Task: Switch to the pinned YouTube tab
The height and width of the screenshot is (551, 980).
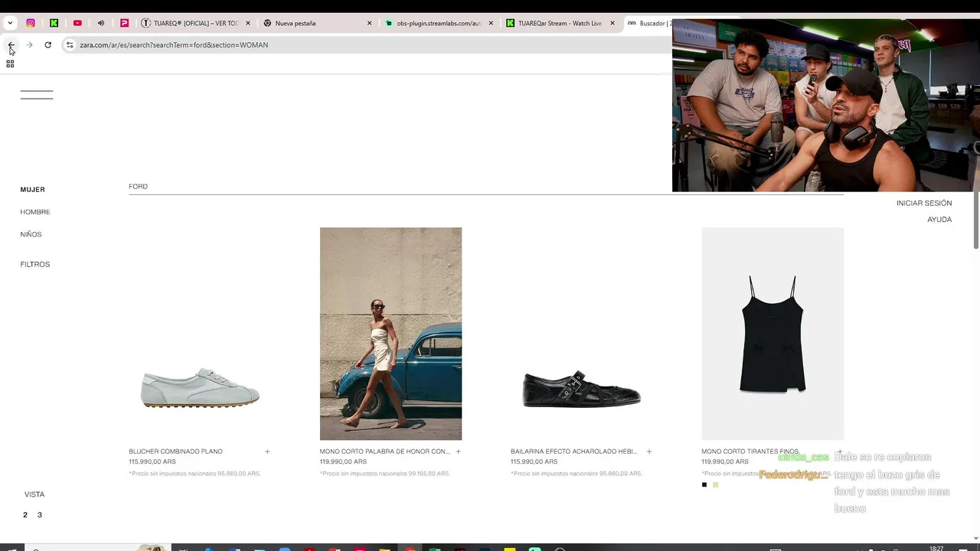Action: [x=77, y=23]
